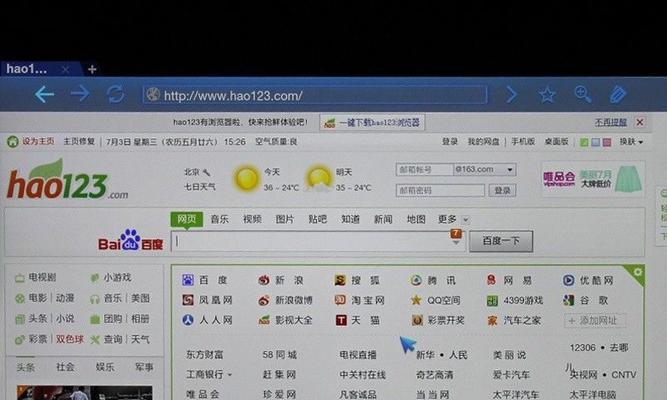The width and height of the screenshot is (667, 400).
Task: Click today's sun weather icon
Action: [246, 179]
